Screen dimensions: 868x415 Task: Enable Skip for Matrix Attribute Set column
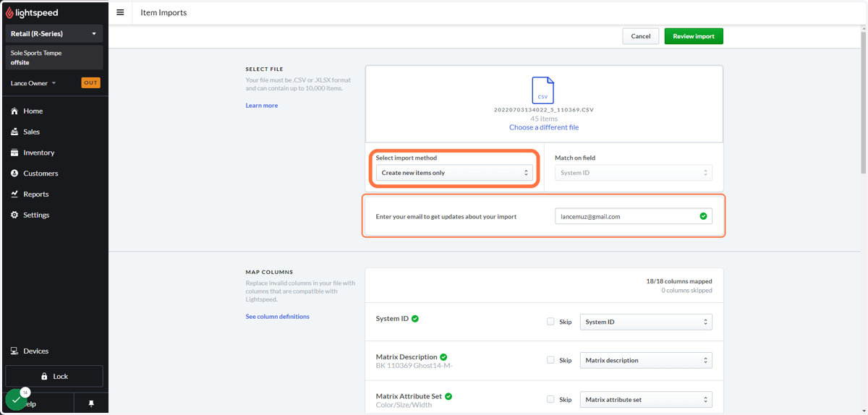tap(550, 399)
